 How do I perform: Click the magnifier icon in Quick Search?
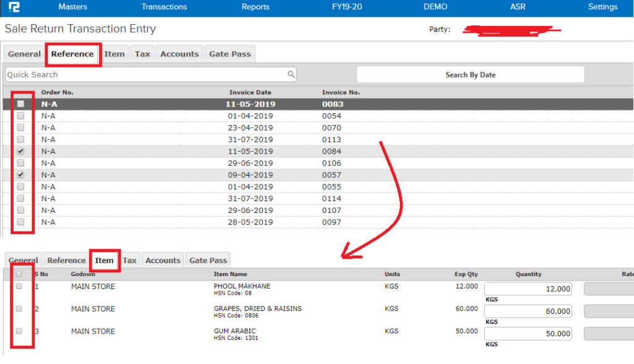pos(291,74)
